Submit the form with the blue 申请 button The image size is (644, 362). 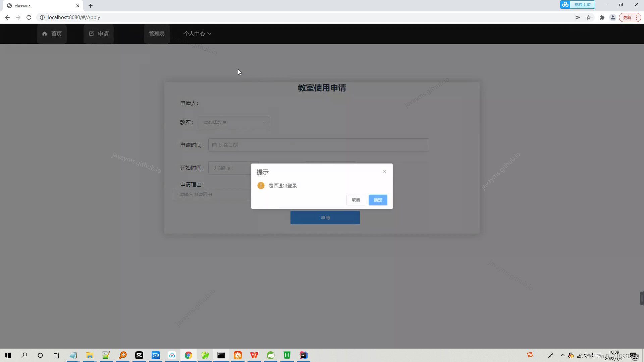pyautogui.click(x=325, y=218)
